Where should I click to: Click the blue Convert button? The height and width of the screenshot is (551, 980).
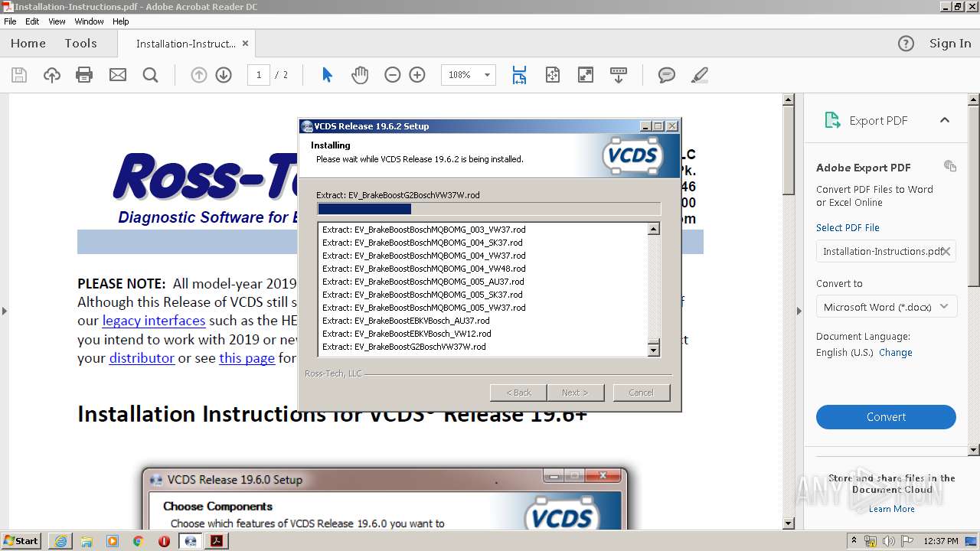point(886,417)
